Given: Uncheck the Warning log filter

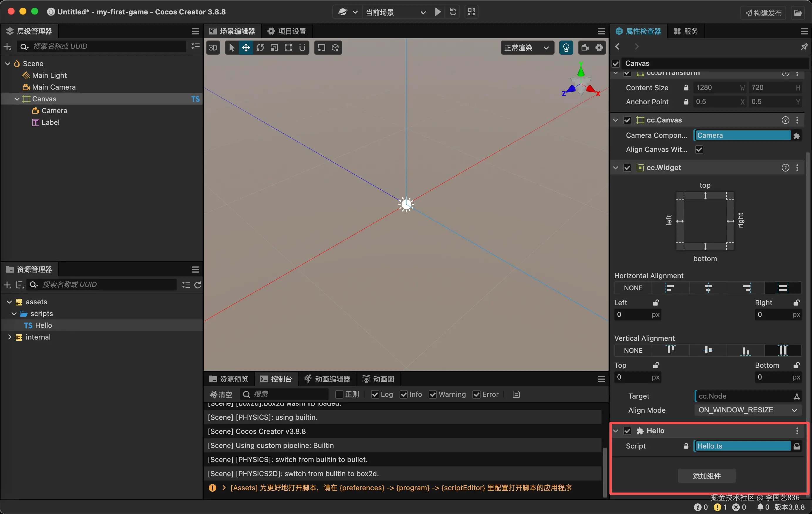Looking at the screenshot, I should click(x=433, y=394).
